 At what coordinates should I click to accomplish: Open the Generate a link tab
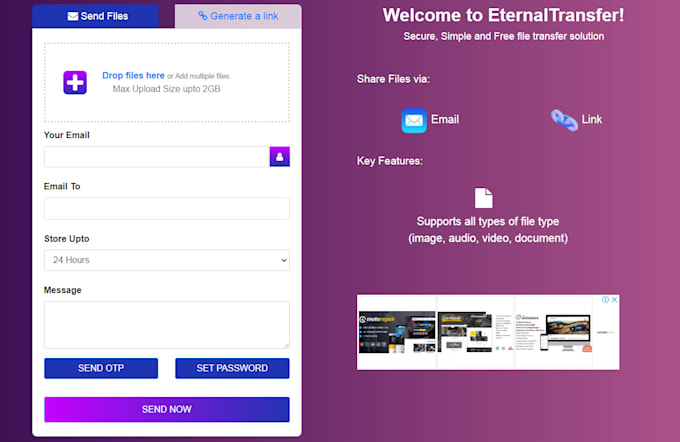238,16
